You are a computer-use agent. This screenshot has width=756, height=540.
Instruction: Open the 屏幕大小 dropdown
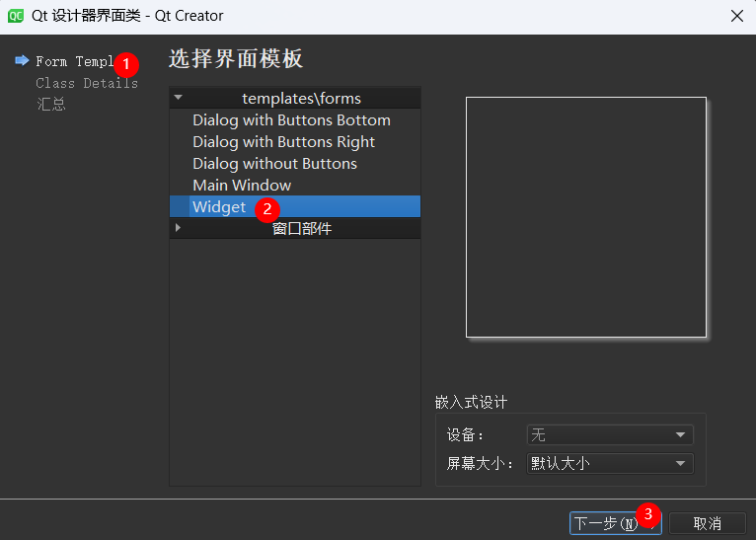[x=610, y=463]
